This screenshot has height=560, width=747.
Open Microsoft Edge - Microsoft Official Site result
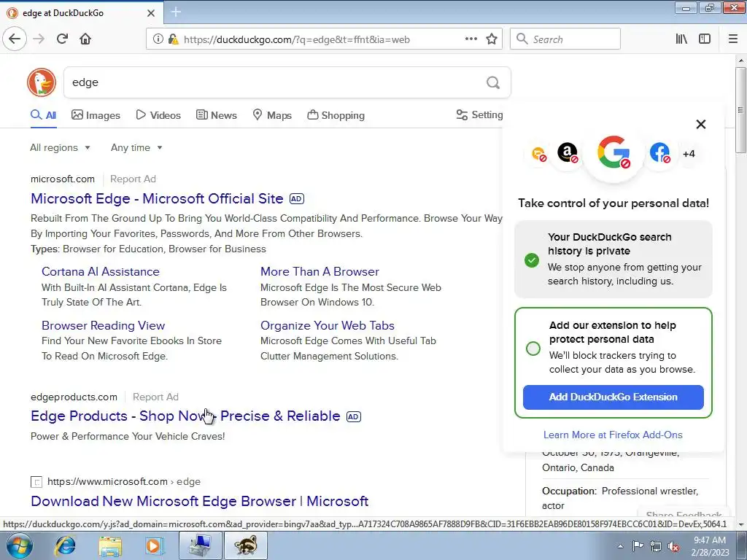click(x=157, y=198)
